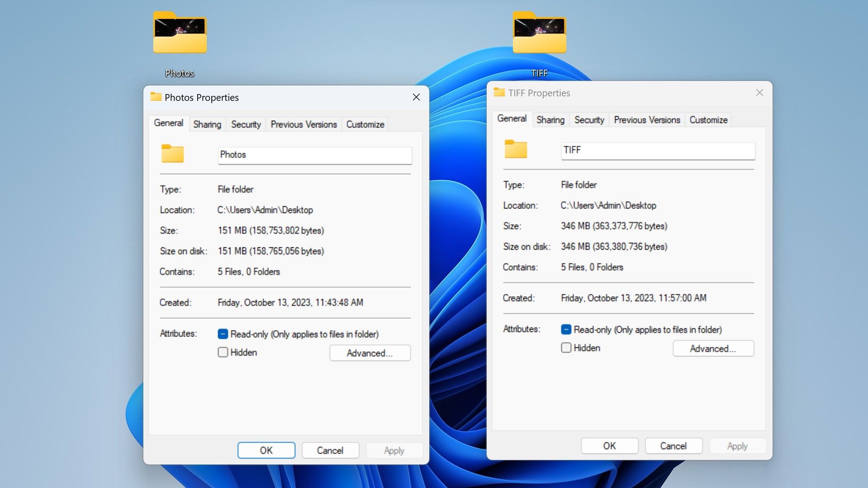The width and height of the screenshot is (868, 488).
Task: Open the Previous Versions tab for TIFF
Action: tap(646, 119)
